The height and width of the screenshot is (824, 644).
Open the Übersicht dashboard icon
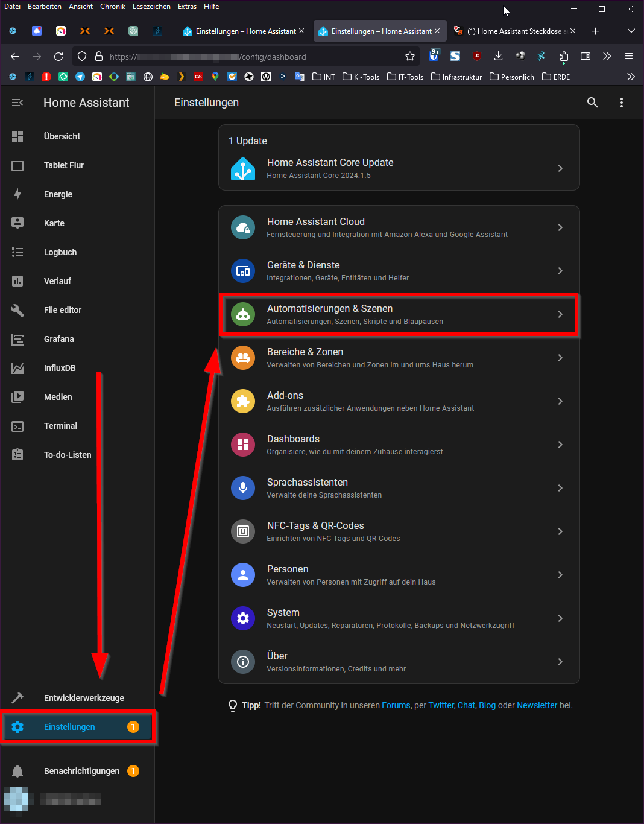click(x=17, y=136)
